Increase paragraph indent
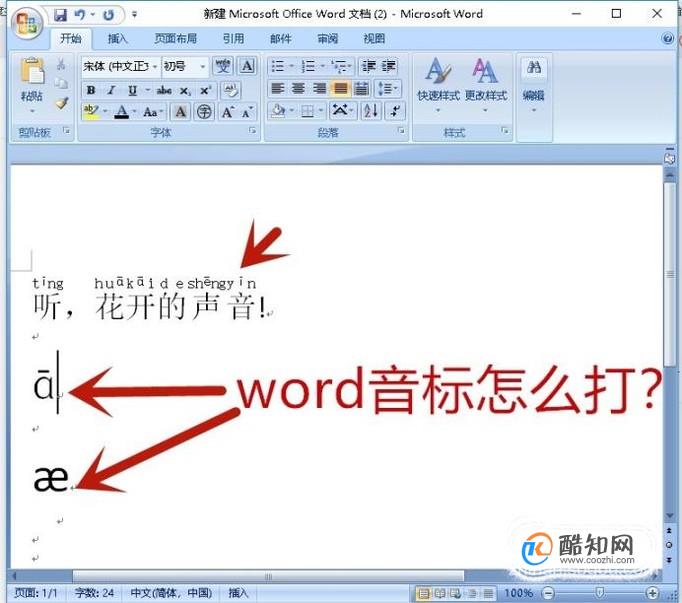Image resolution: width=682 pixels, height=603 pixels. pyautogui.click(x=388, y=66)
